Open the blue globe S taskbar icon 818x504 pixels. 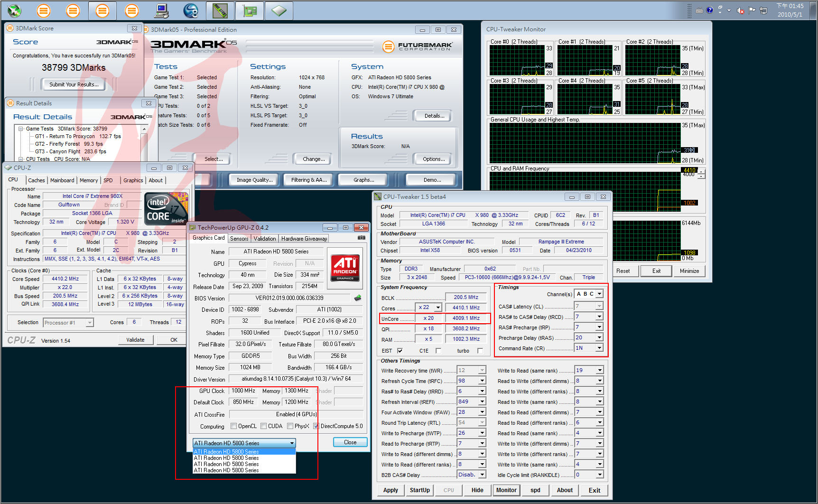[191, 10]
